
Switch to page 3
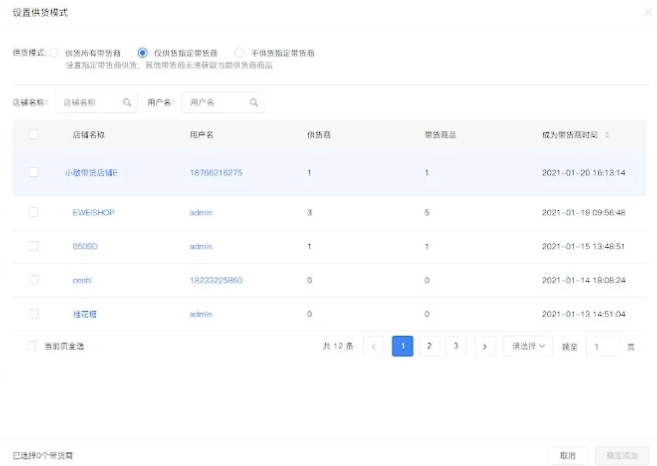tap(455, 346)
